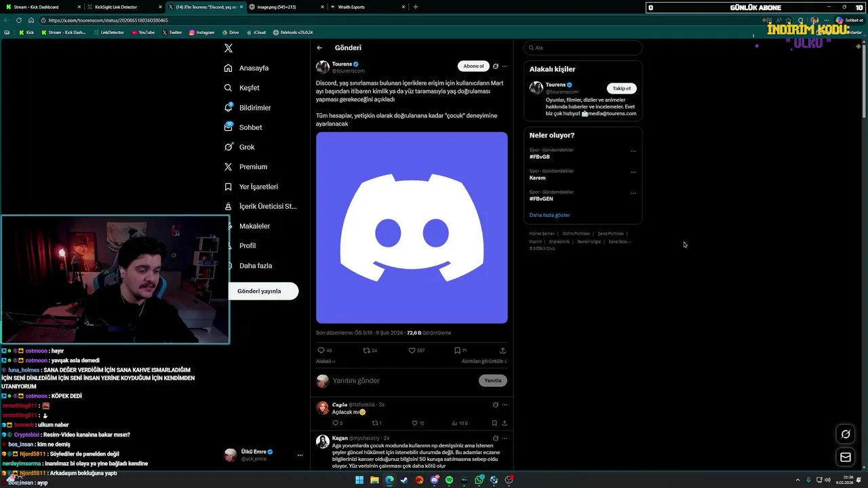Viewport: 868px width, 488px height.
Task: Open messages floating envelope button
Action: (846, 457)
